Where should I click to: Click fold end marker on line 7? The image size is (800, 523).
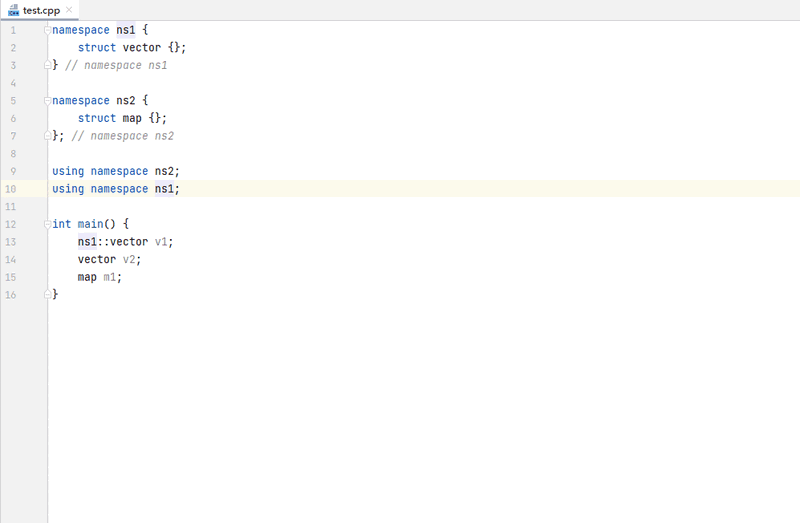click(x=47, y=135)
